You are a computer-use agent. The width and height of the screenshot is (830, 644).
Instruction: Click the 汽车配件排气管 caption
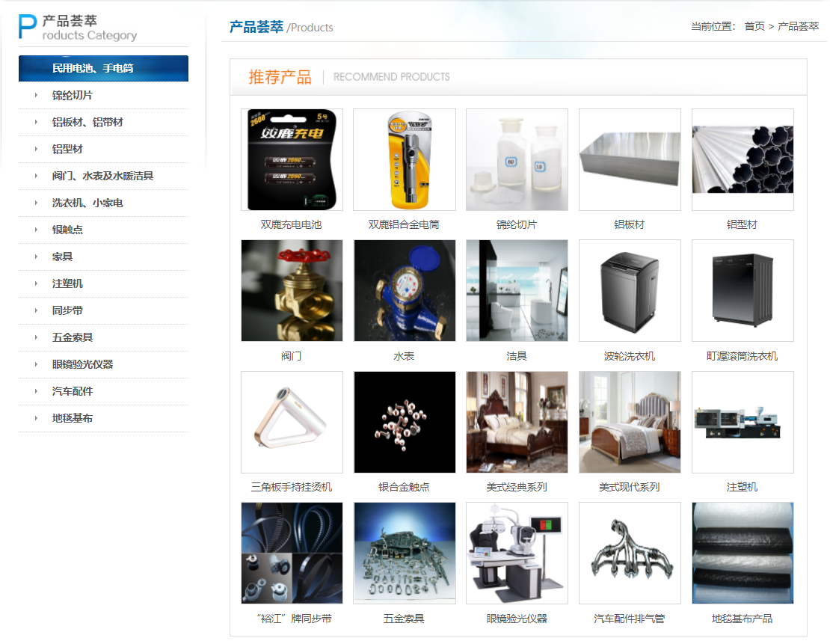pos(630,619)
